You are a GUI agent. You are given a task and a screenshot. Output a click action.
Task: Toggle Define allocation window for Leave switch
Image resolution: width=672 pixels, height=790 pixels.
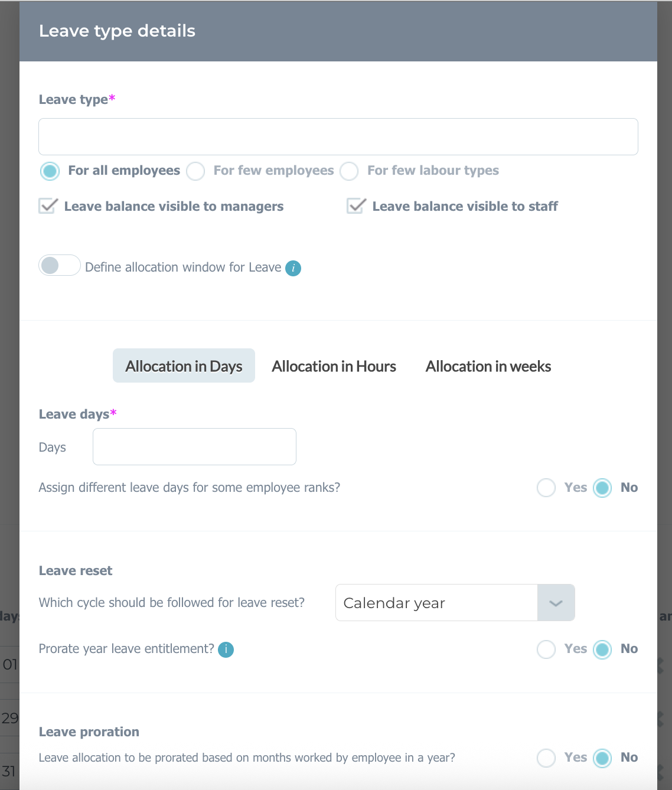tap(60, 265)
